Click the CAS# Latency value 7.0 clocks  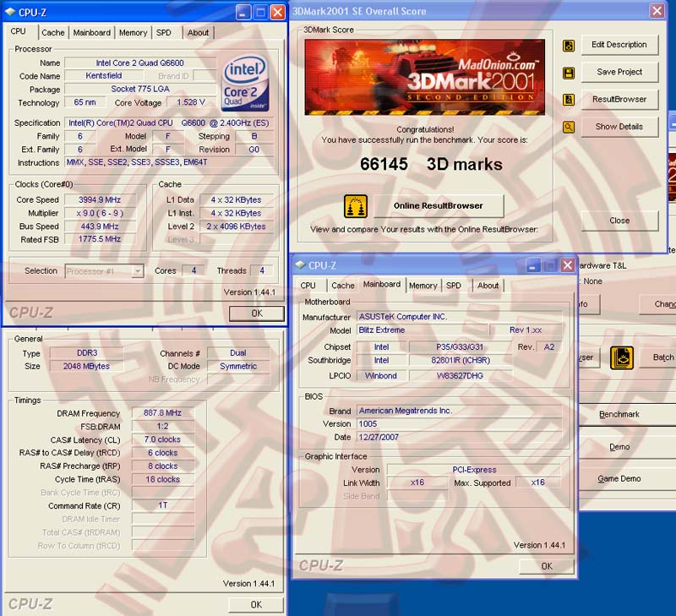[x=162, y=439]
